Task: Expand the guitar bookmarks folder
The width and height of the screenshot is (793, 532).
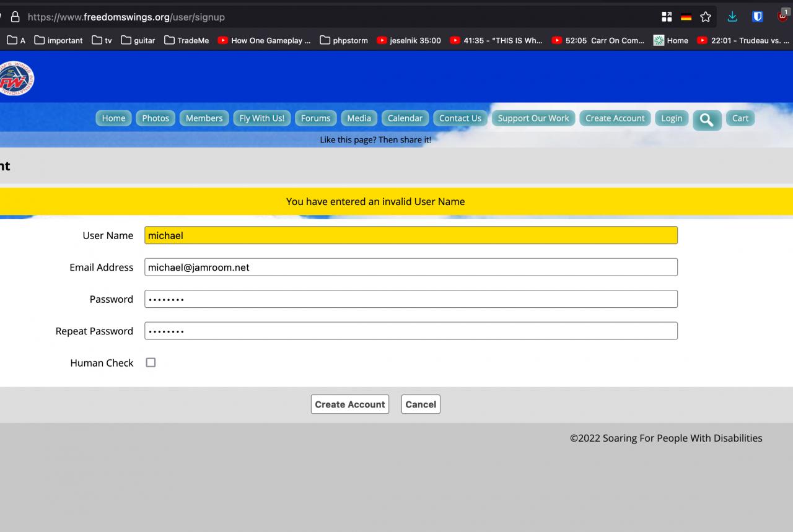Action: (138, 40)
